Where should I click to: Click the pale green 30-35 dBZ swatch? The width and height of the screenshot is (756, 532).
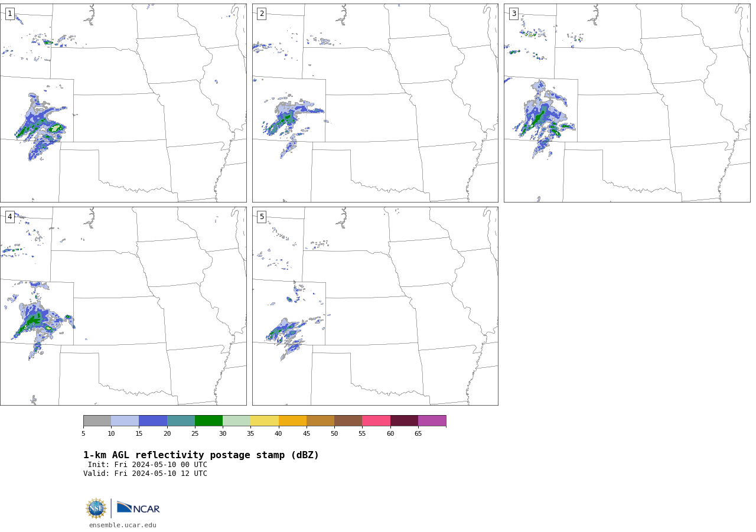(237, 421)
